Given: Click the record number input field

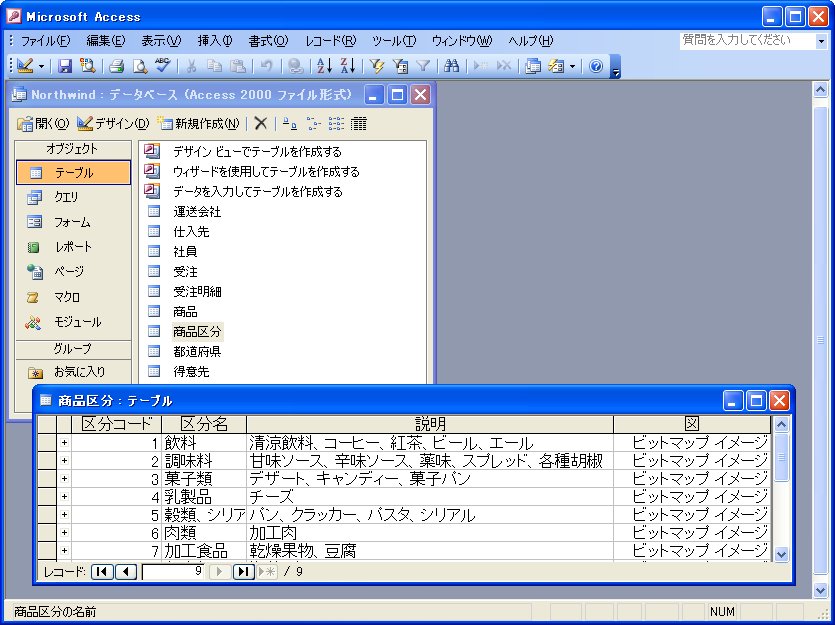Looking at the screenshot, I should [x=173, y=572].
